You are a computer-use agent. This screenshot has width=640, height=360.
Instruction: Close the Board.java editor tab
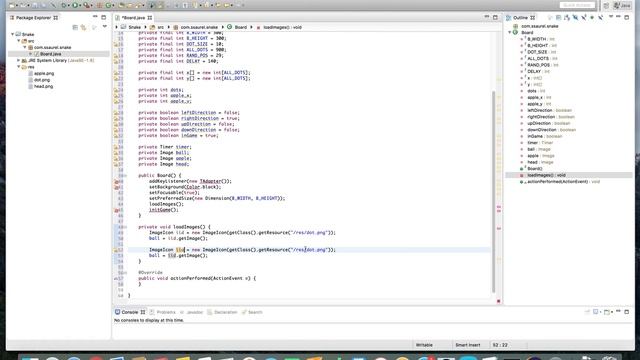(x=150, y=18)
